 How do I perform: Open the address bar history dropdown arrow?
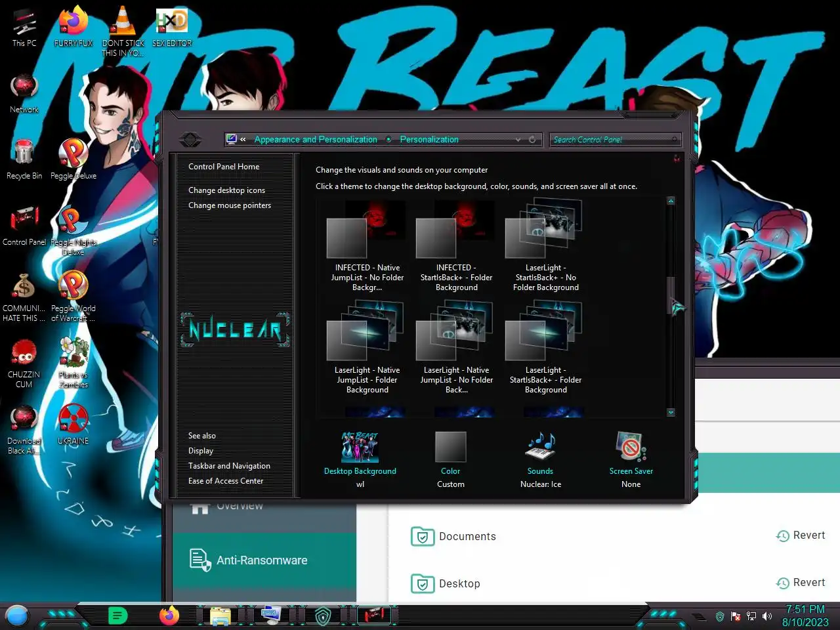pos(518,140)
